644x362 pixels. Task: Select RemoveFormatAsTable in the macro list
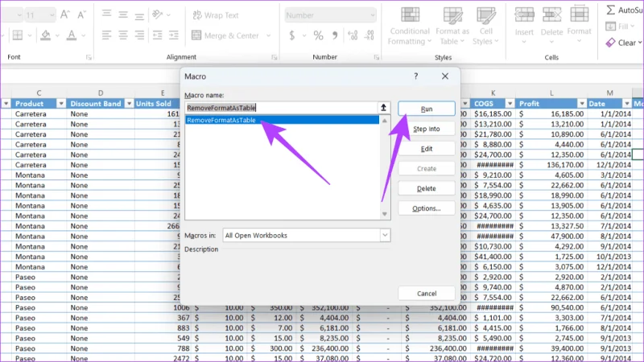coord(282,120)
